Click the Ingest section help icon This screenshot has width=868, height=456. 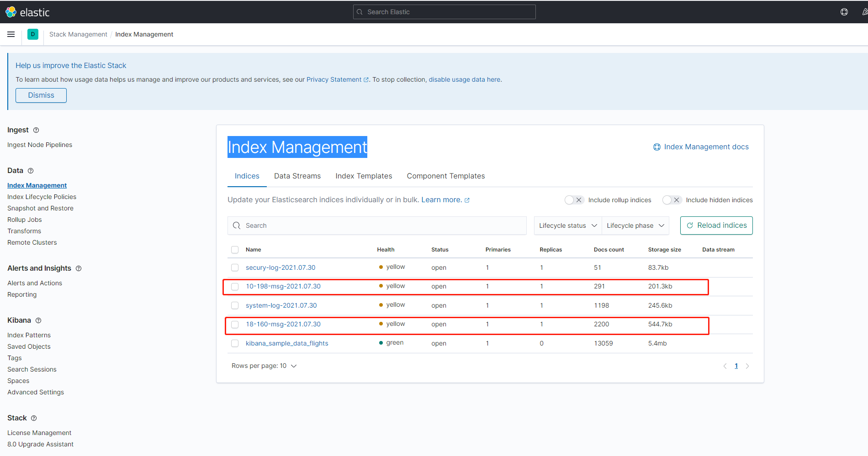pyautogui.click(x=36, y=130)
